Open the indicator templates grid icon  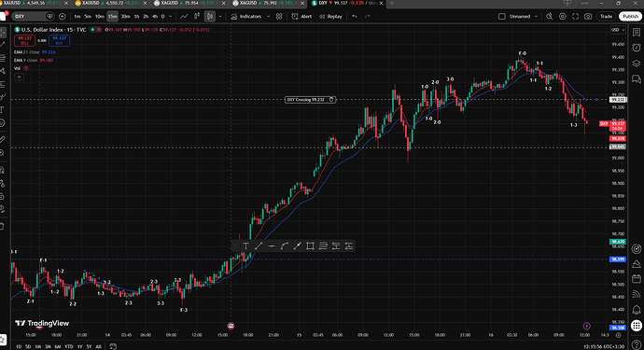pos(279,17)
